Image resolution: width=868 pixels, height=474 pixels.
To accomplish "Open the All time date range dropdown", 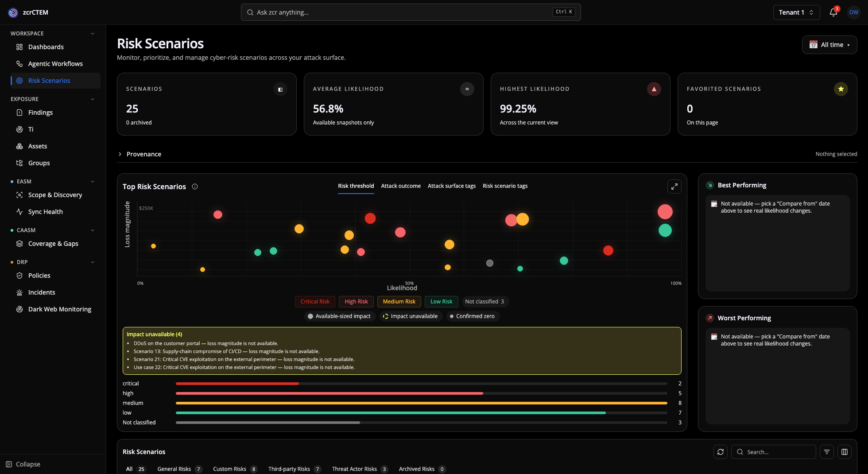I will (x=829, y=45).
